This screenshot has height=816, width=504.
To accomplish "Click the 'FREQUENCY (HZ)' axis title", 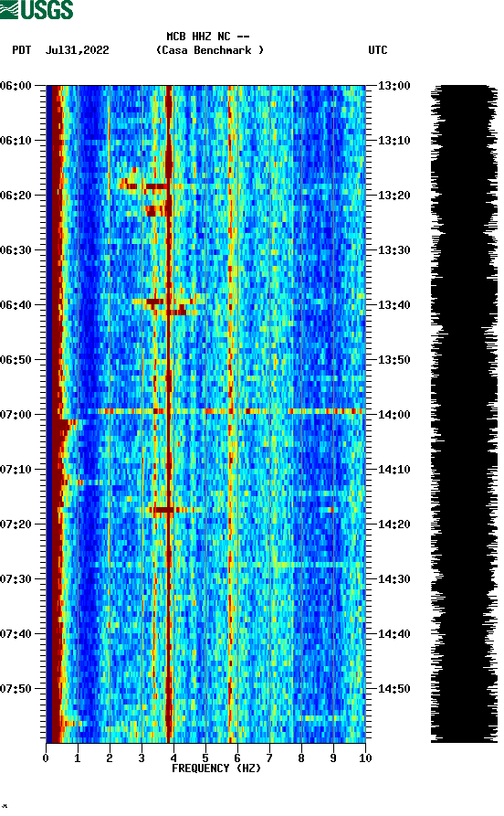I will click(x=216, y=768).
